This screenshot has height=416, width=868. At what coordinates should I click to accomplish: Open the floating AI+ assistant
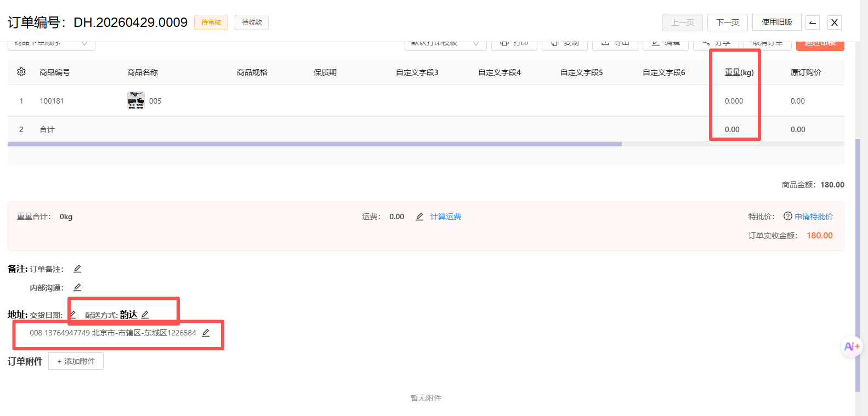pyautogui.click(x=852, y=346)
